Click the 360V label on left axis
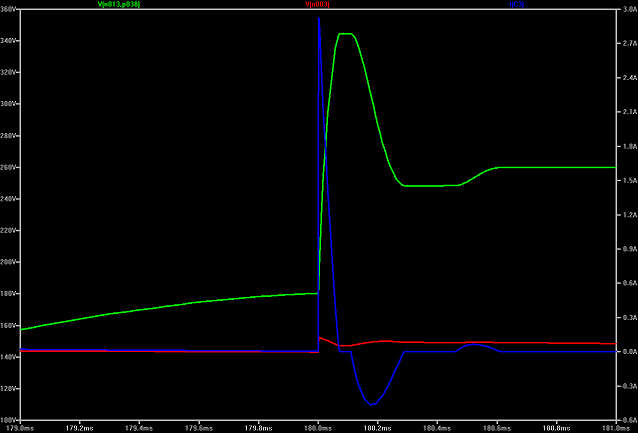Screen dimensions: 638x433 pyautogui.click(x=9, y=10)
